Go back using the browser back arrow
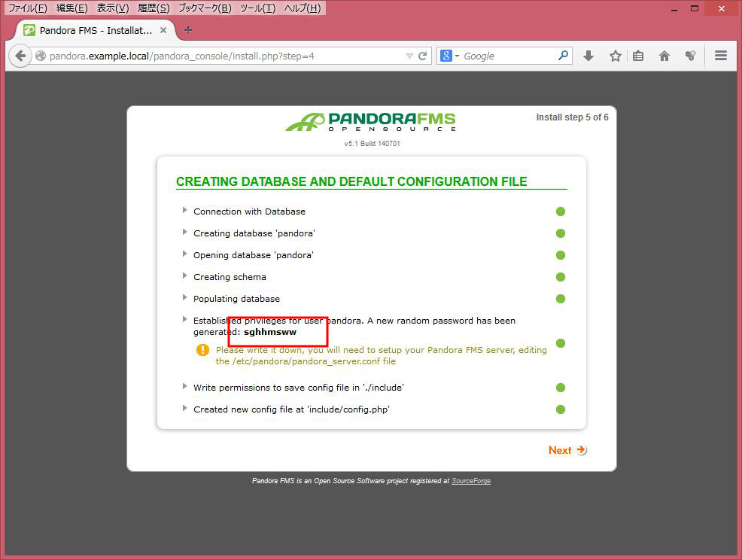Image resolution: width=742 pixels, height=560 pixels. pyautogui.click(x=20, y=56)
